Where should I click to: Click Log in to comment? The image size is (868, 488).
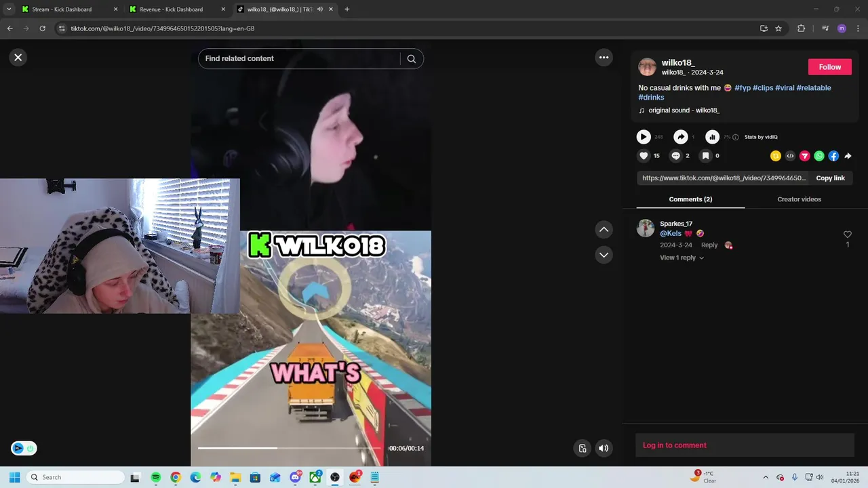pos(675,445)
